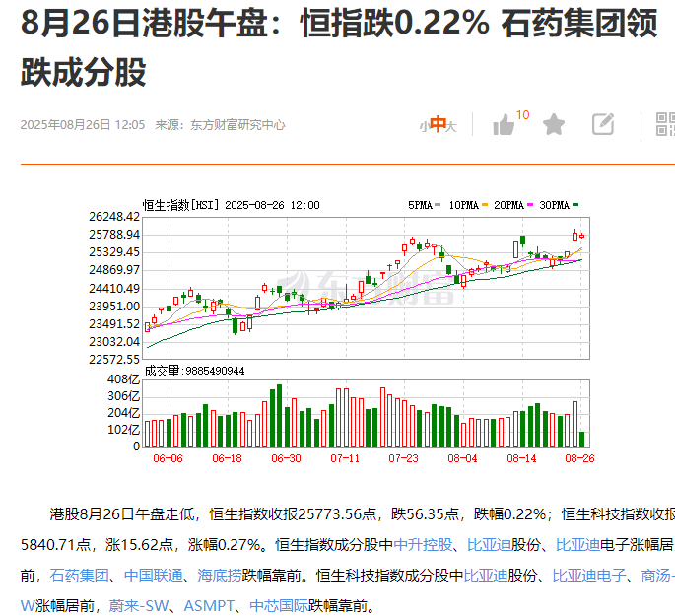Open the 比亚迪电子 stock link

pyautogui.click(x=589, y=576)
